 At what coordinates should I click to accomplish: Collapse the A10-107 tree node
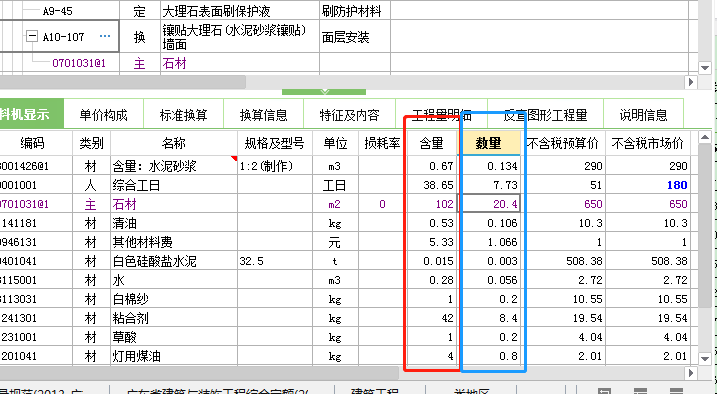coord(32,36)
